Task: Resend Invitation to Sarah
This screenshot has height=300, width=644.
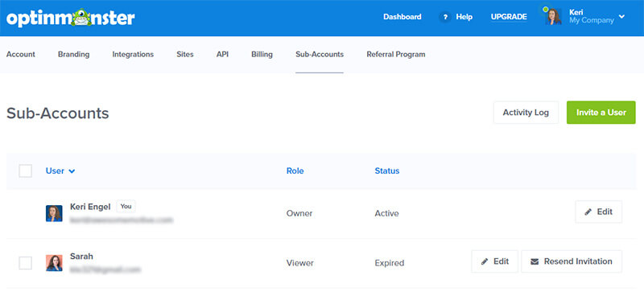Action: point(572,261)
